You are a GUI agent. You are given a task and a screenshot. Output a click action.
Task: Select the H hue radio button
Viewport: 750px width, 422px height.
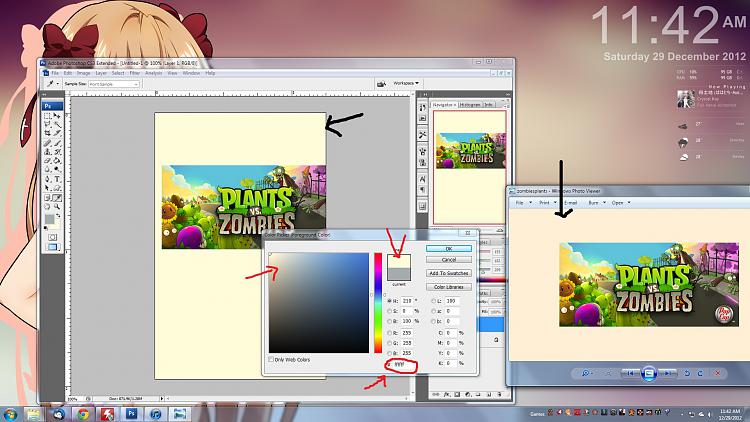[389, 301]
